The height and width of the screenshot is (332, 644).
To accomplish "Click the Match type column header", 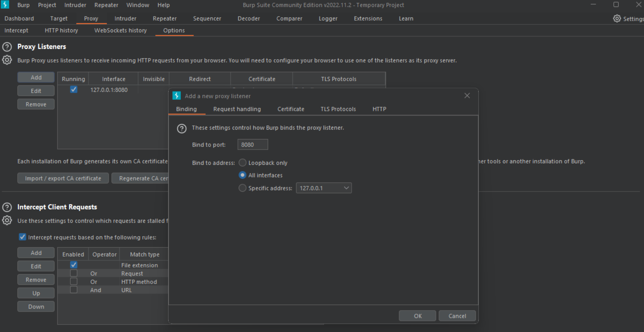I will click(144, 255).
